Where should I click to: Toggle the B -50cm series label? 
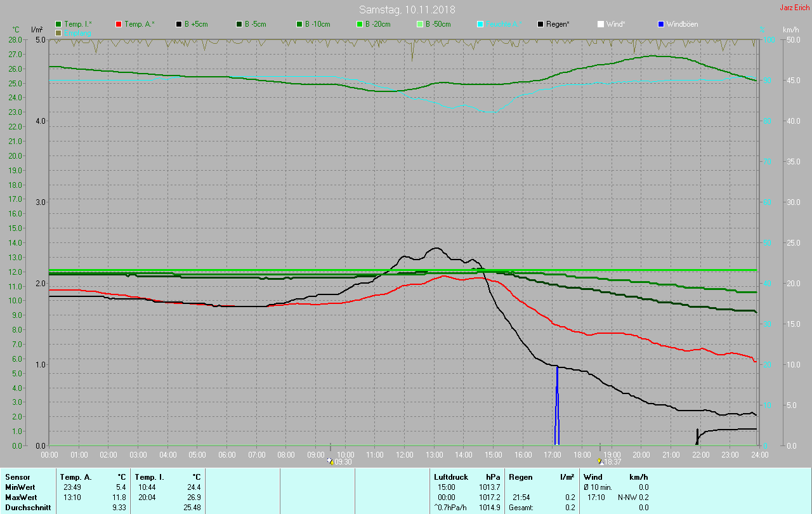[438, 24]
